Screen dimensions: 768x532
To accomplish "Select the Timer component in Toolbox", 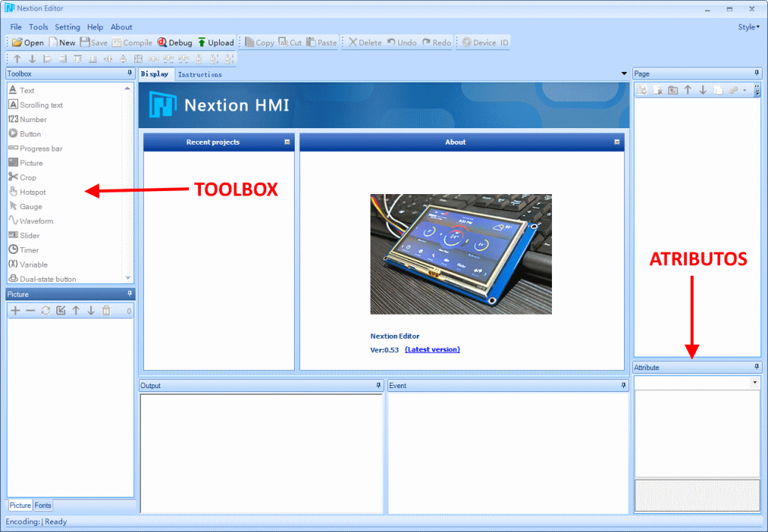I will pyautogui.click(x=23, y=250).
